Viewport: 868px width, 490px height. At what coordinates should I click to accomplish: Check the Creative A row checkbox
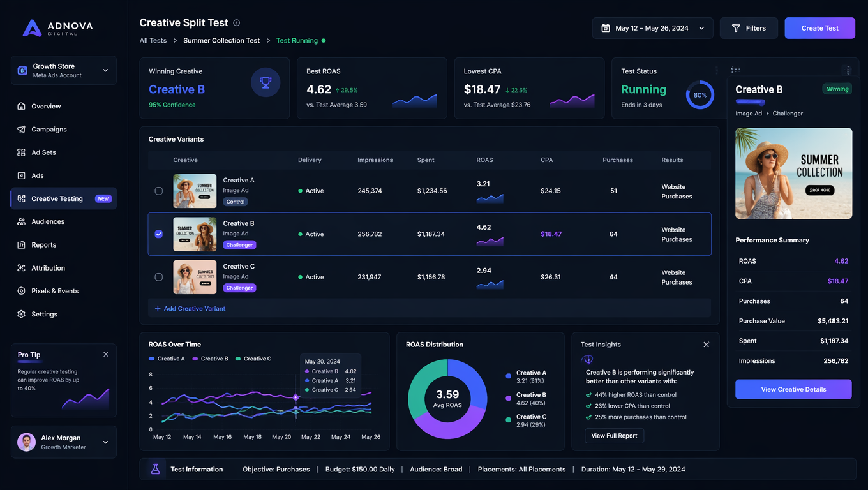tap(159, 191)
